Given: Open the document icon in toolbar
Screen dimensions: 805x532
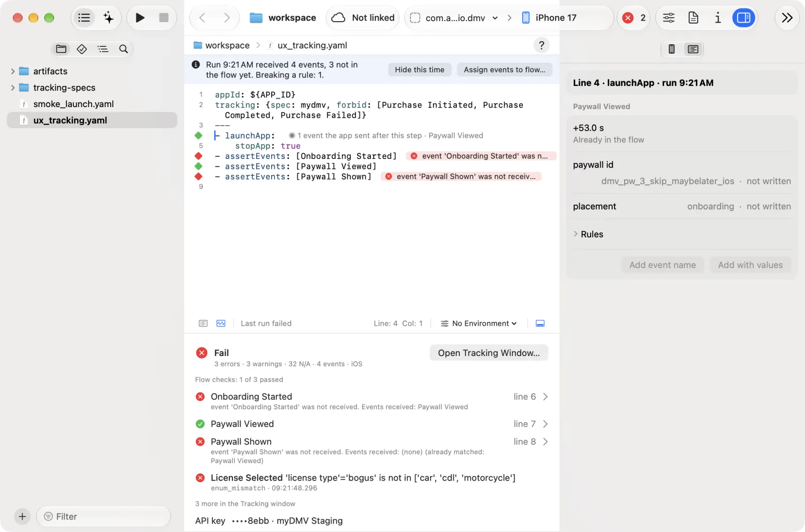Looking at the screenshot, I should pos(693,18).
